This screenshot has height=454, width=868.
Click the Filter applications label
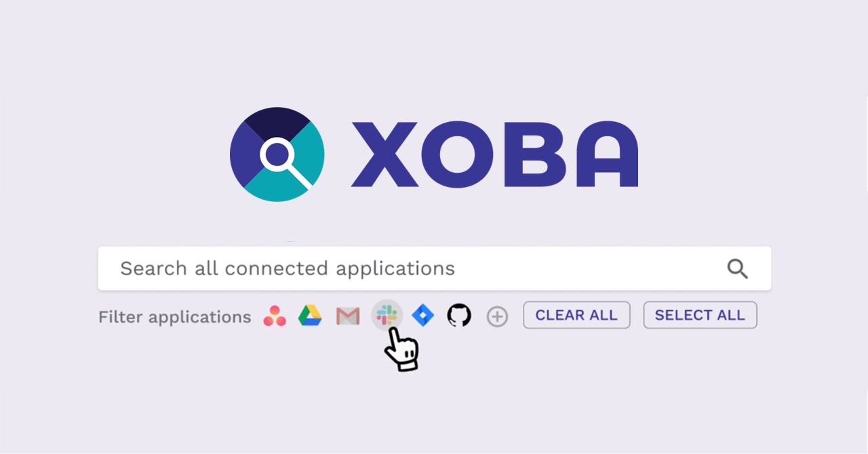coord(175,317)
